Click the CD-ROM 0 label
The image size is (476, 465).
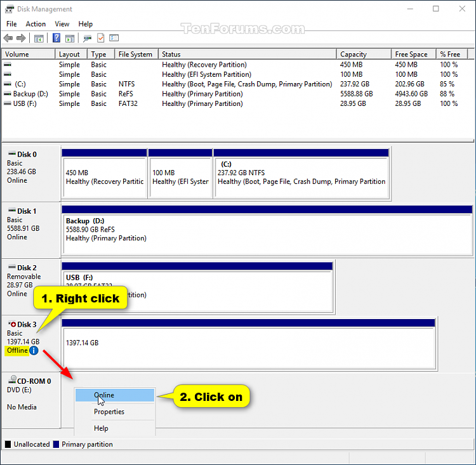(34, 381)
